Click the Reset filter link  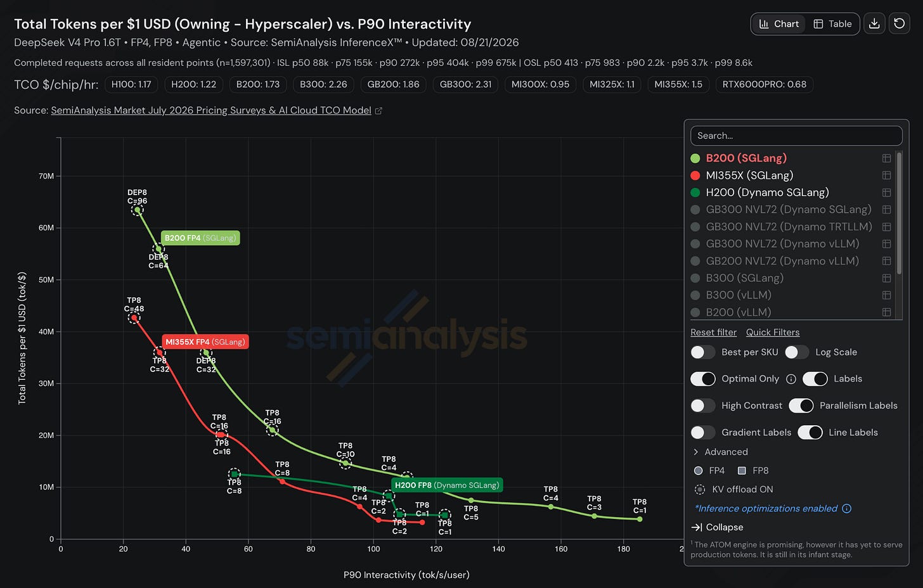pyautogui.click(x=714, y=333)
